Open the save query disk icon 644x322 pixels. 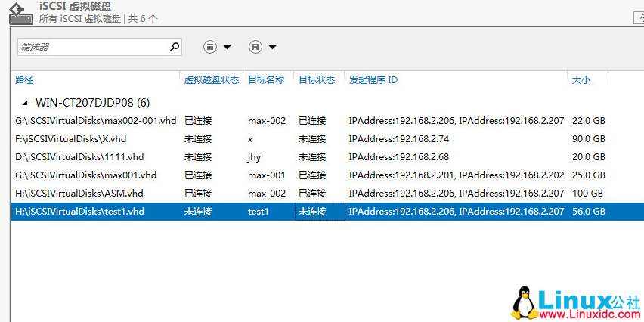coord(255,47)
